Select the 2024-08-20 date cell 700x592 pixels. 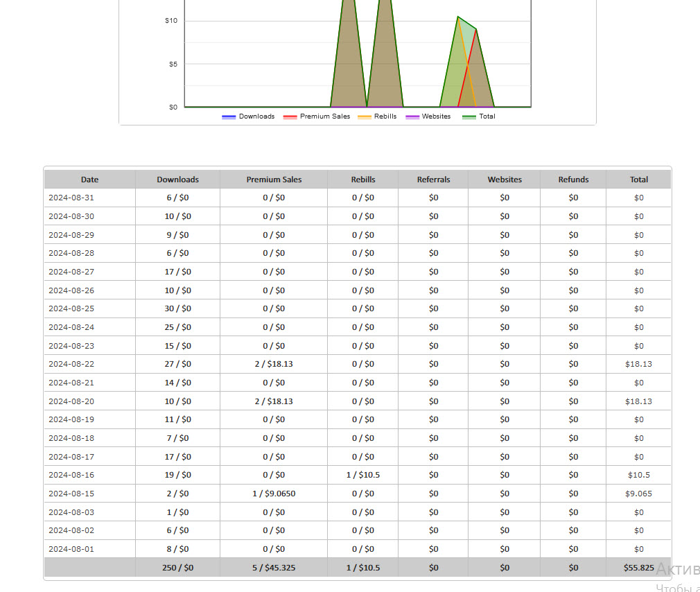[x=89, y=401]
